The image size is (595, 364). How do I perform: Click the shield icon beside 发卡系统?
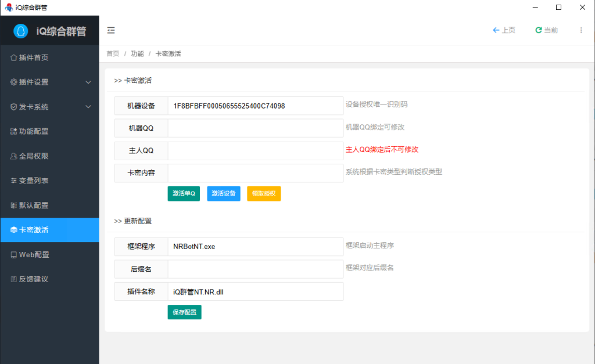click(14, 107)
